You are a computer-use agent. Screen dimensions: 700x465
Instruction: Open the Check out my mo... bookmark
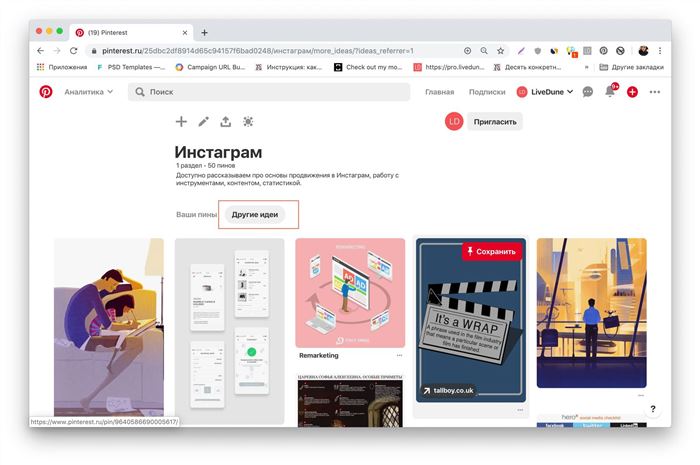pyautogui.click(x=368, y=67)
